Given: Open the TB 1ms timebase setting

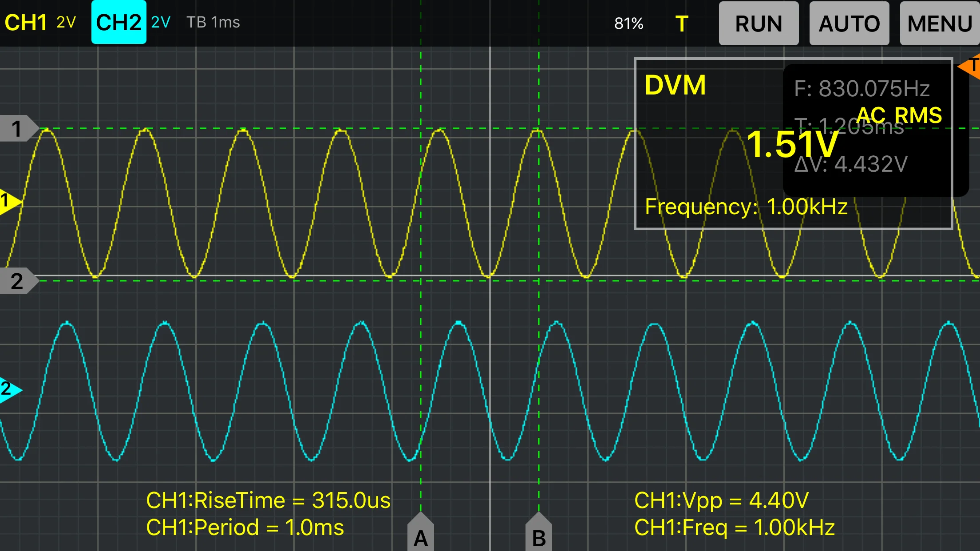Looking at the screenshot, I should click(213, 23).
